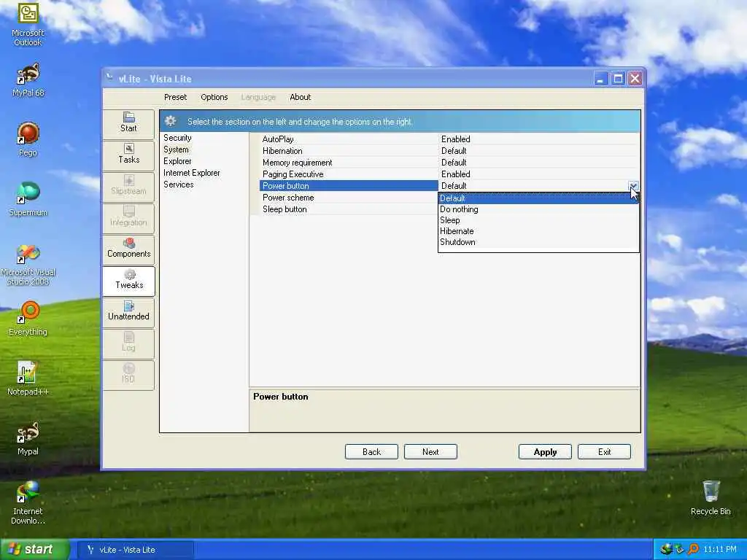The height and width of the screenshot is (560, 747).
Task: Choose Sleep in the dropdown list
Action: pos(538,220)
